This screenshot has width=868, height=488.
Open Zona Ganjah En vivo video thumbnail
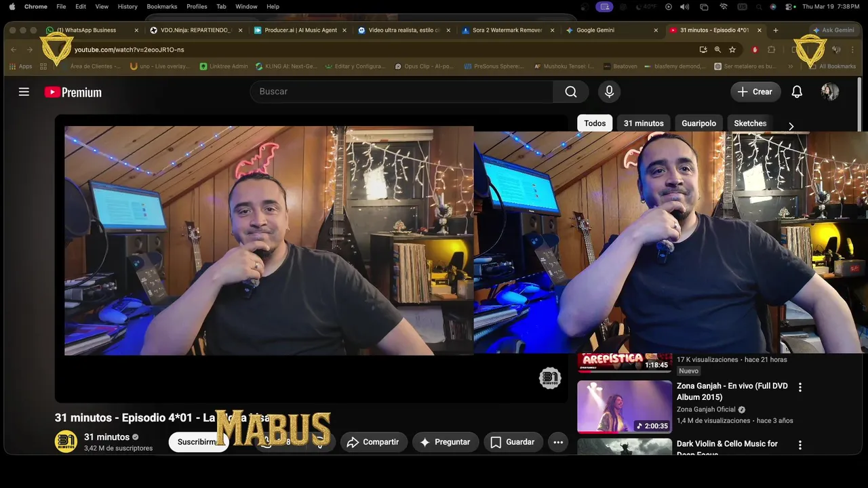point(625,407)
